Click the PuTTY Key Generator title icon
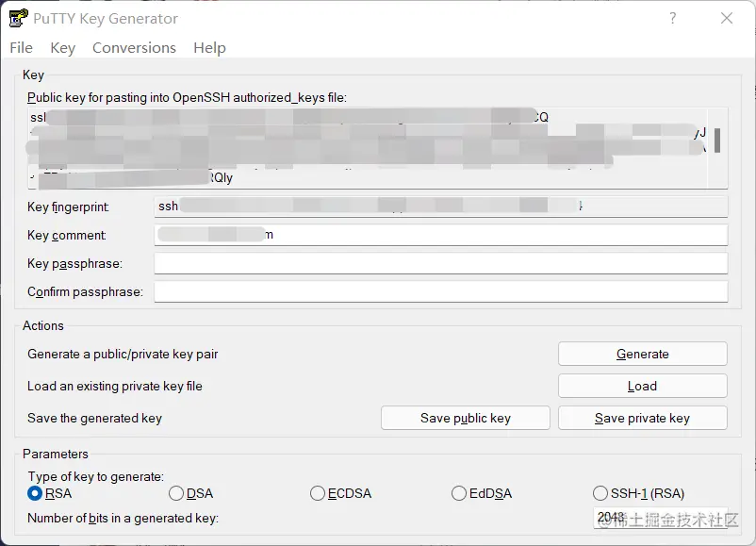The width and height of the screenshot is (756, 546). coord(18,18)
